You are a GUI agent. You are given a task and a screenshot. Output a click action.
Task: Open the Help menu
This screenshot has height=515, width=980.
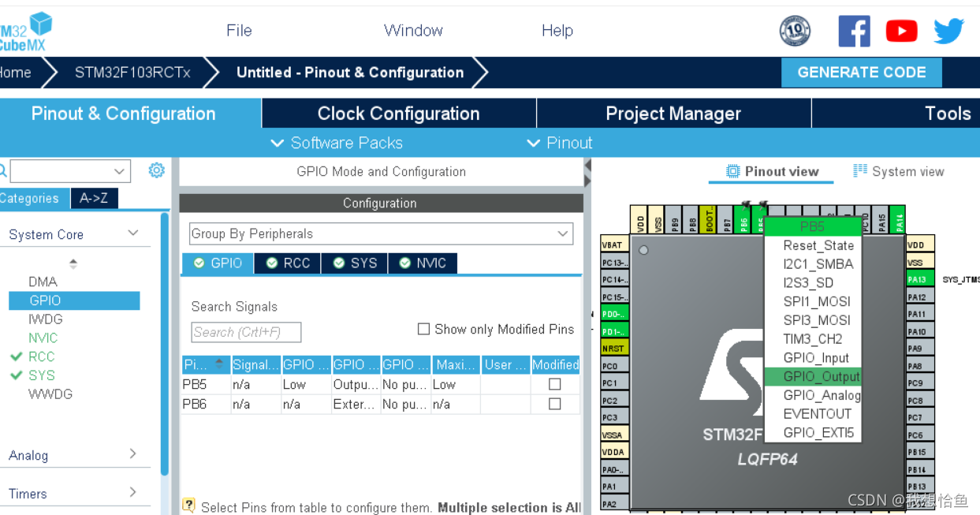tap(557, 31)
